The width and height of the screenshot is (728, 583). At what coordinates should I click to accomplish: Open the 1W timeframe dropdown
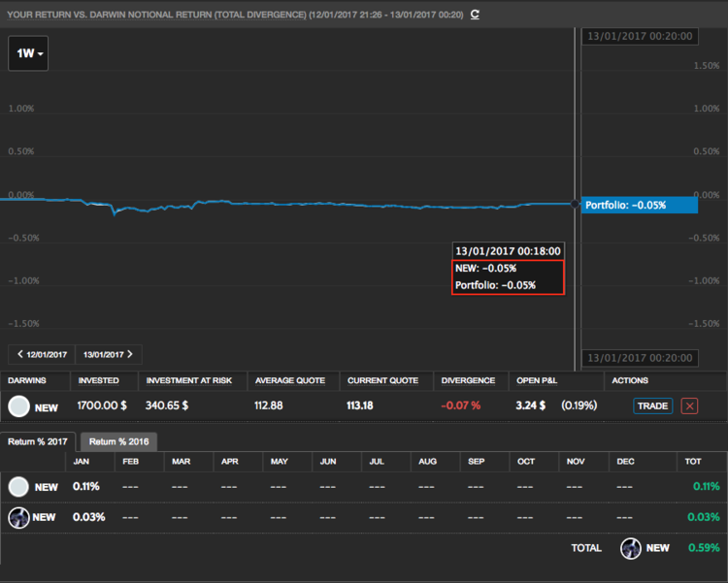28,53
